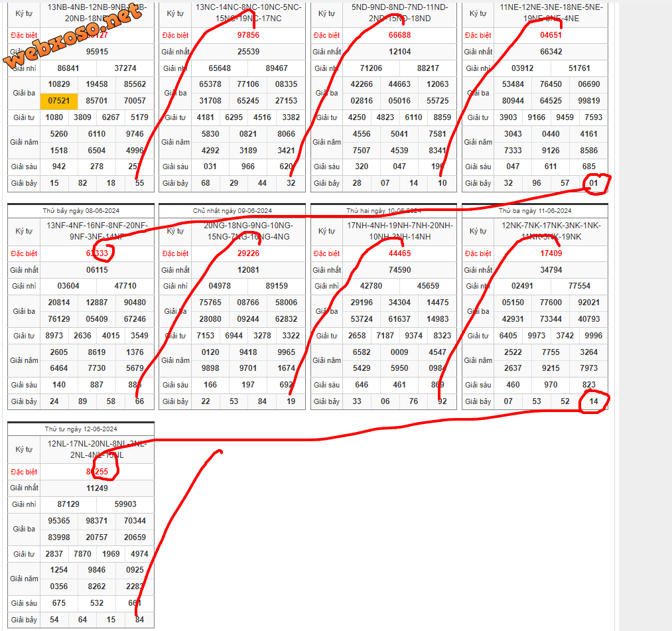Select the special prize number 44465

[x=399, y=253]
